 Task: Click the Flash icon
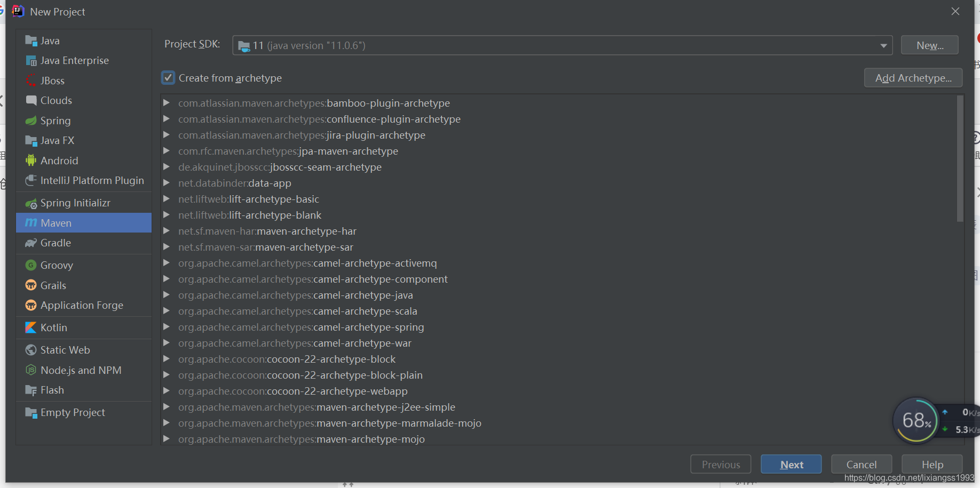coord(31,390)
